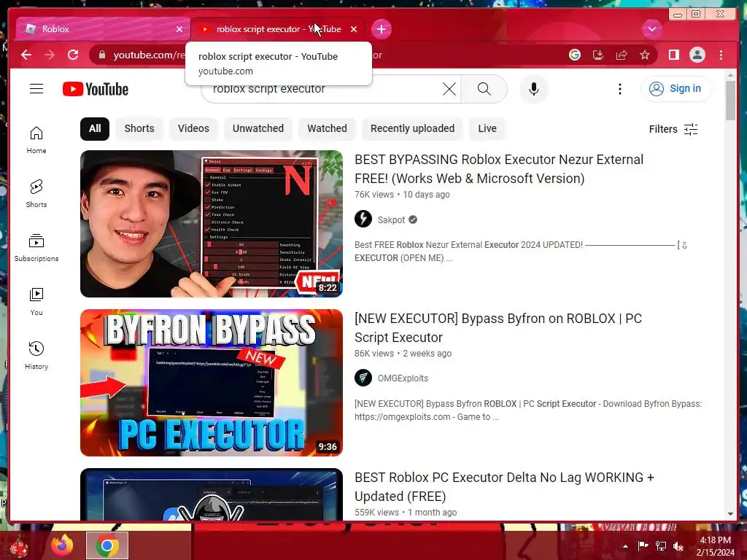Select the Unwatched filter chip

pos(258,128)
